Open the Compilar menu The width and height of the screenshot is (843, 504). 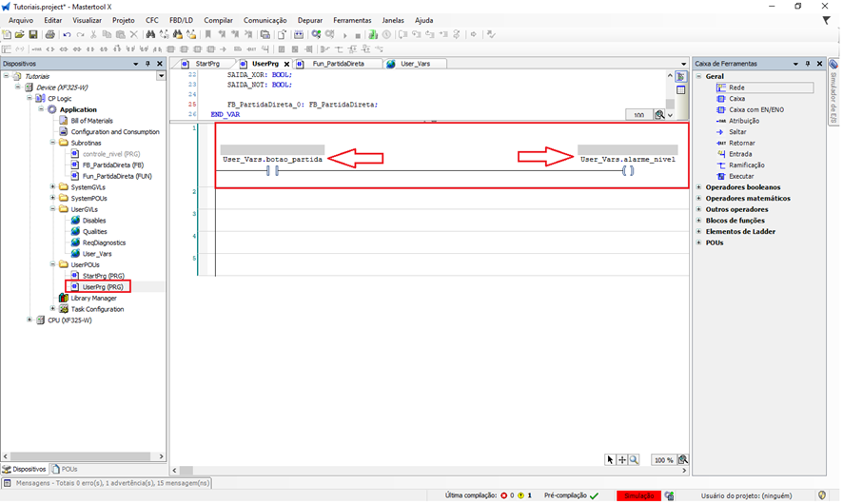click(x=218, y=20)
